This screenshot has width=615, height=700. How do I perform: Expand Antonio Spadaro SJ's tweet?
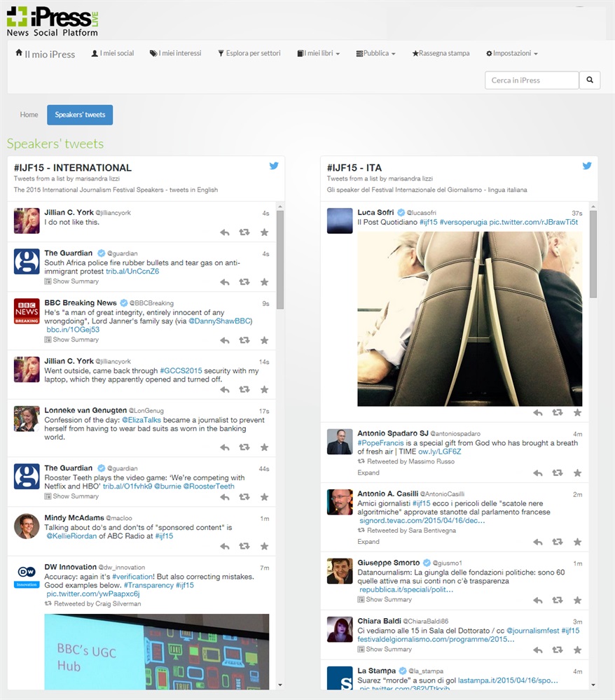[368, 472]
